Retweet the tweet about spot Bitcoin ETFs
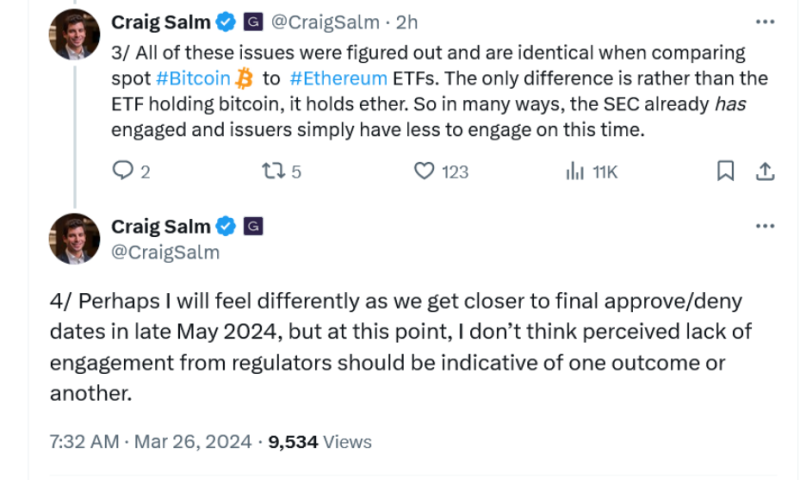Screen dimensions: 800x480 [x=270, y=171]
